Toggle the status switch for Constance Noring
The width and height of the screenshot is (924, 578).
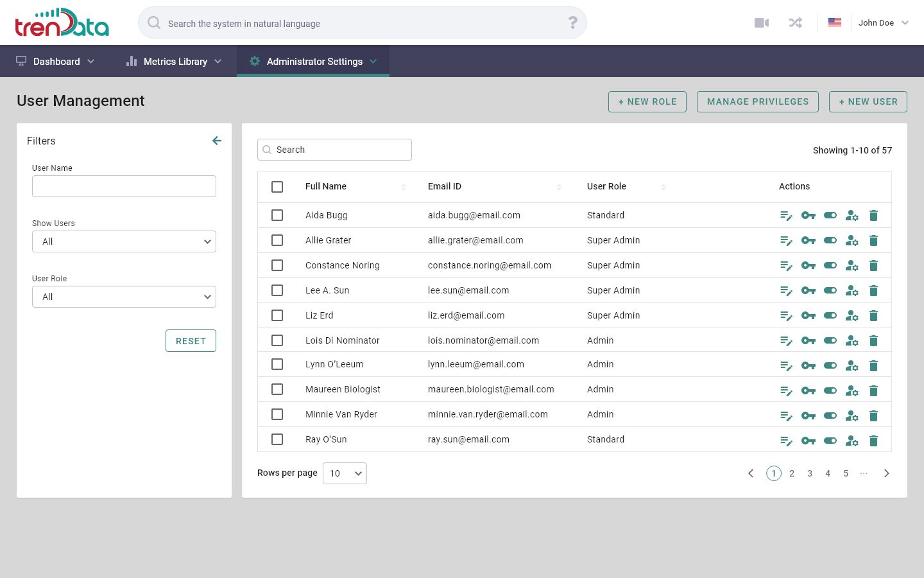pyautogui.click(x=830, y=266)
